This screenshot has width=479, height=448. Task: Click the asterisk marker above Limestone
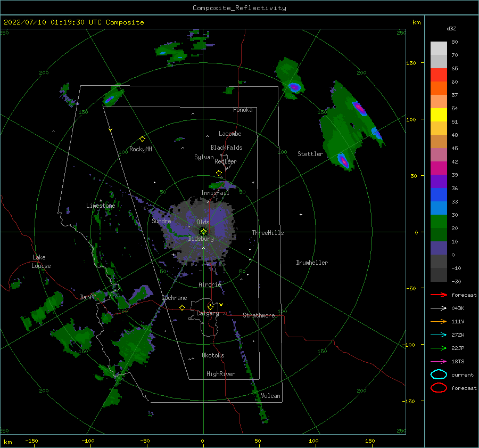(101, 201)
